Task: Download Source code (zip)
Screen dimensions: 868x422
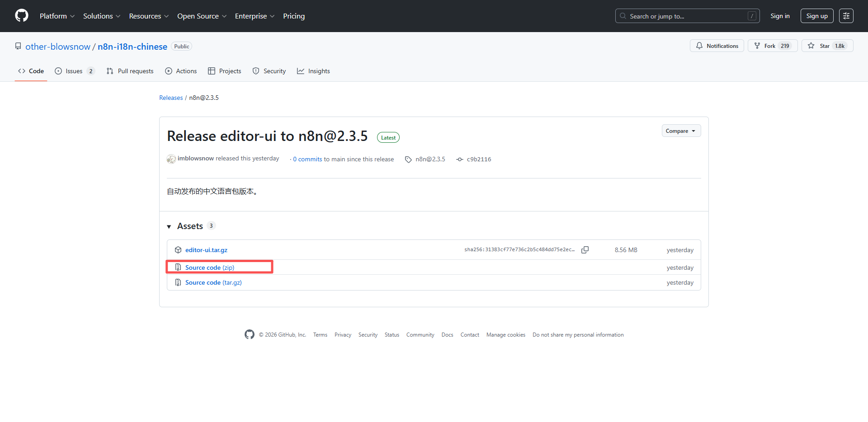Action: pyautogui.click(x=210, y=267)
